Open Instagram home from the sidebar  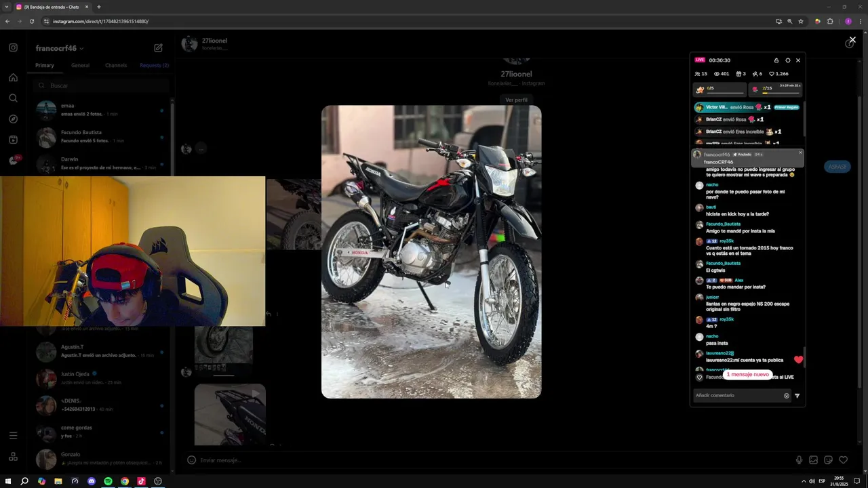tap(13, 77)
